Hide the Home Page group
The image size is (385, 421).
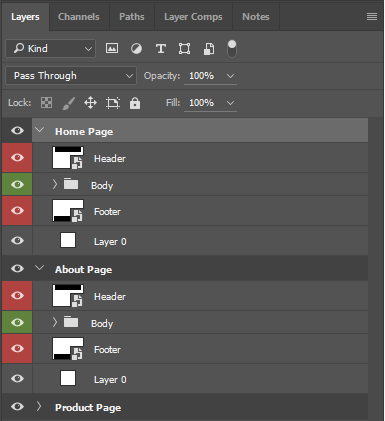click(x=17, y=130)
